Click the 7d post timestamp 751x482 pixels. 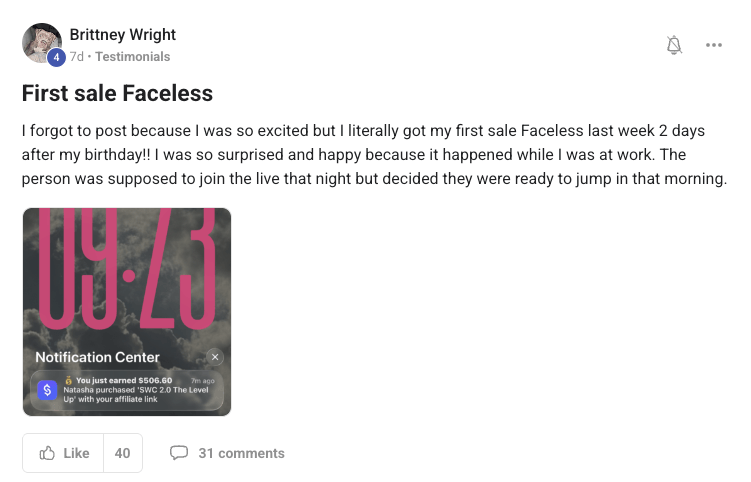[x=77, y=57]
